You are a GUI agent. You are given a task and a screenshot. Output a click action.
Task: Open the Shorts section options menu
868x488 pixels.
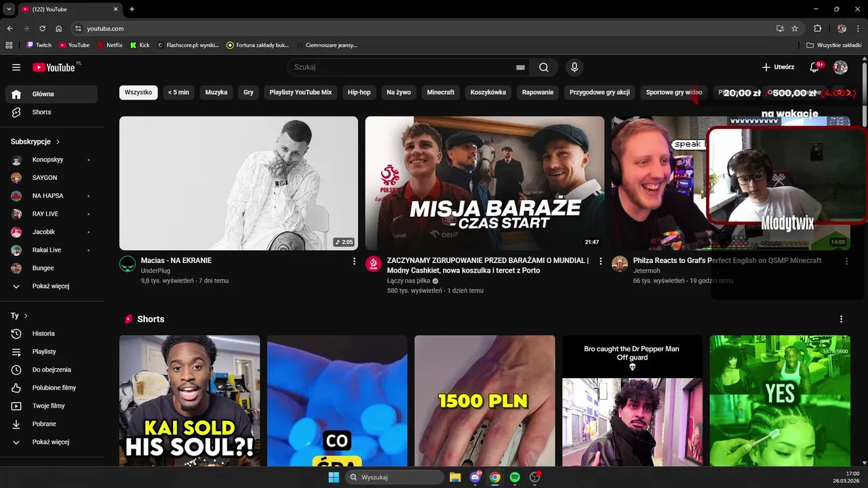(x=841, y=319)
